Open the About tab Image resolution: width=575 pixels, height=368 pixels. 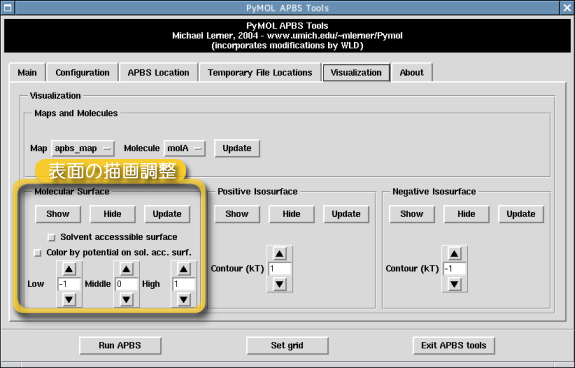coord(412,73)
